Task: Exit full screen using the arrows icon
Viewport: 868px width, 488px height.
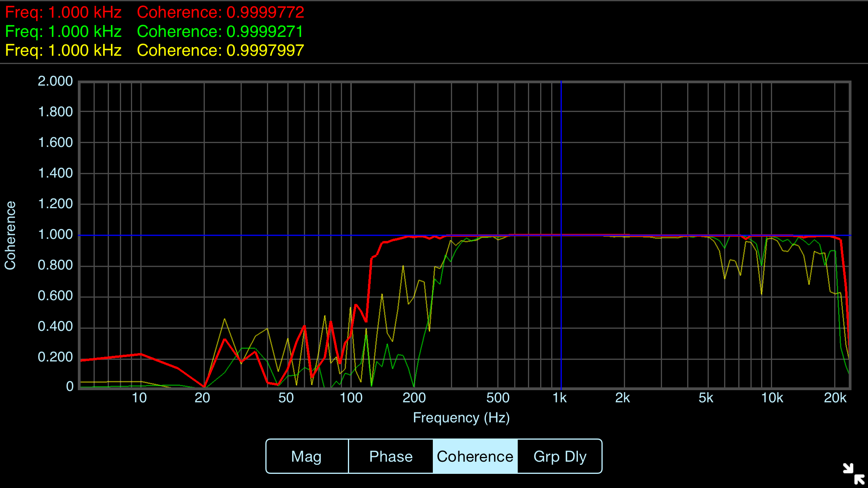Action: click(853, 473)
